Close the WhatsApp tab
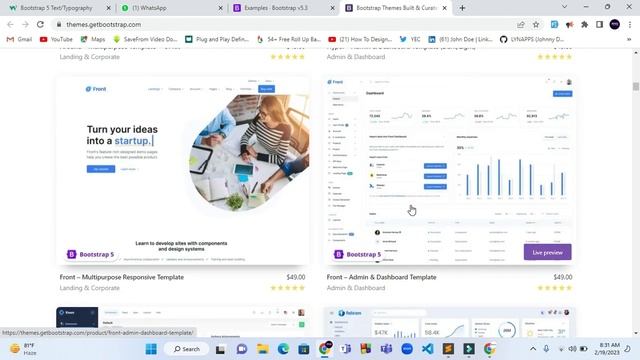This screenshot has width=640, height=360. (220, 8)
